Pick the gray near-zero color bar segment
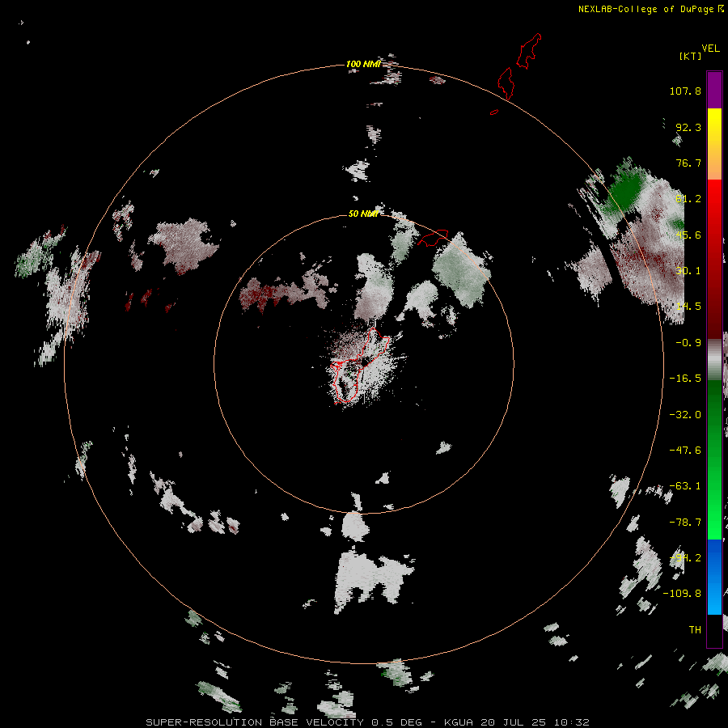 (x=714, y=358)
